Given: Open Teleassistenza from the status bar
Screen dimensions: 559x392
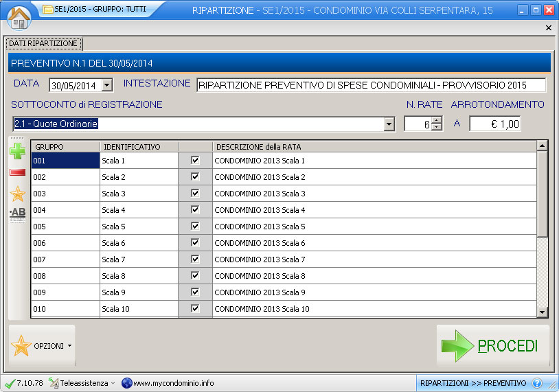Looking at the screenshot, I should coord(82,383).
